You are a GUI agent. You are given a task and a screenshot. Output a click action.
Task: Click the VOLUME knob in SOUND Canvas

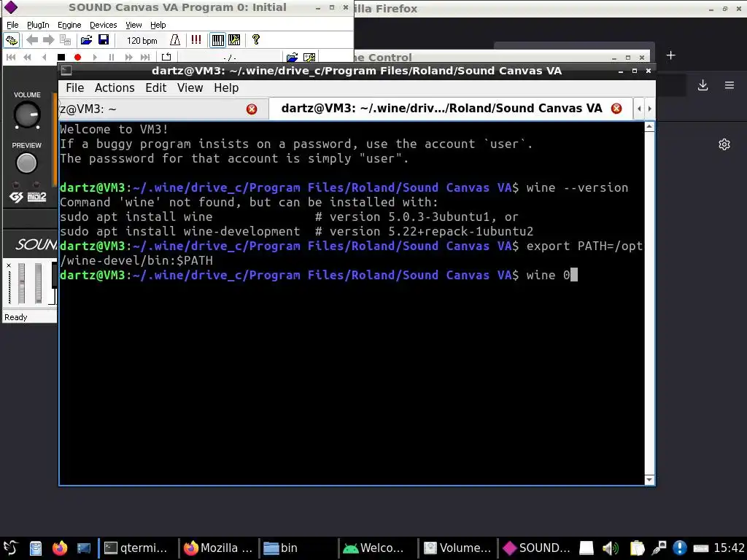coord(27,114)
